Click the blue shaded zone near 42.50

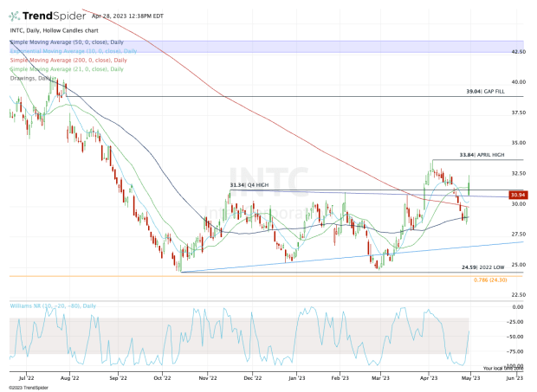pyautogui.click(x=260, y=46)
